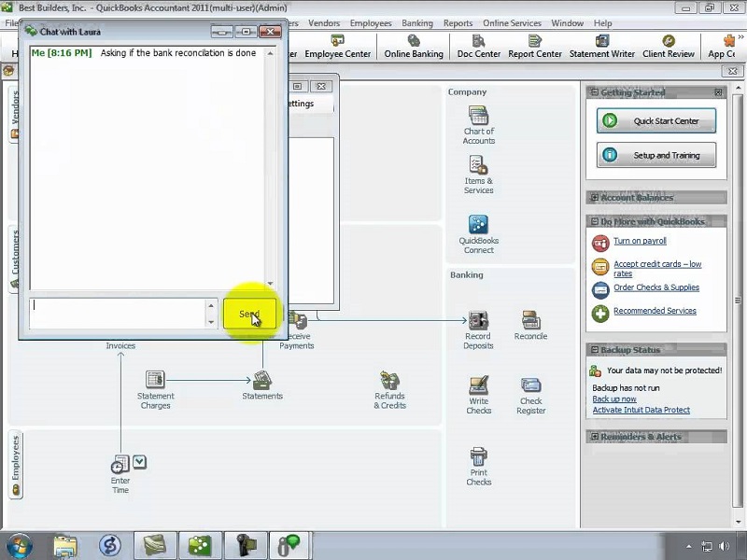Click the Print Checks icon
This screenshot has width=747, height=560.
[x=478, y=457]
